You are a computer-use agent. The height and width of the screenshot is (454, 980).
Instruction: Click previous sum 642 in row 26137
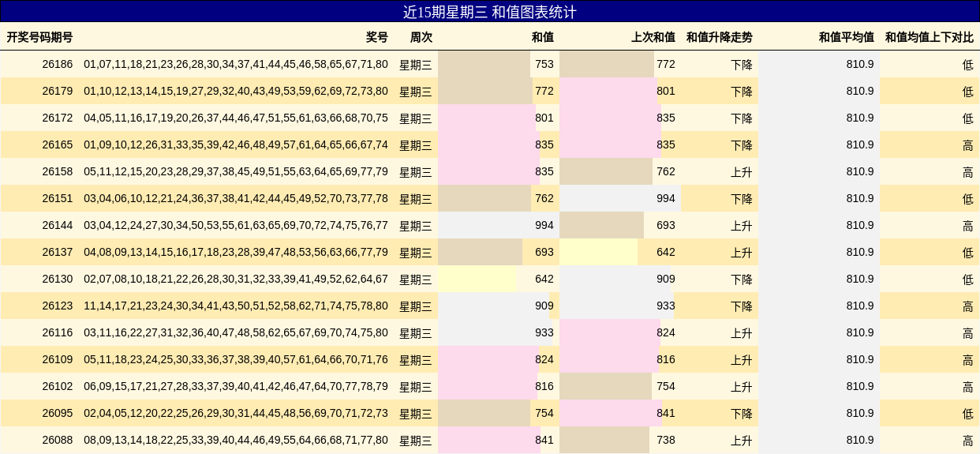click(666, 252)
